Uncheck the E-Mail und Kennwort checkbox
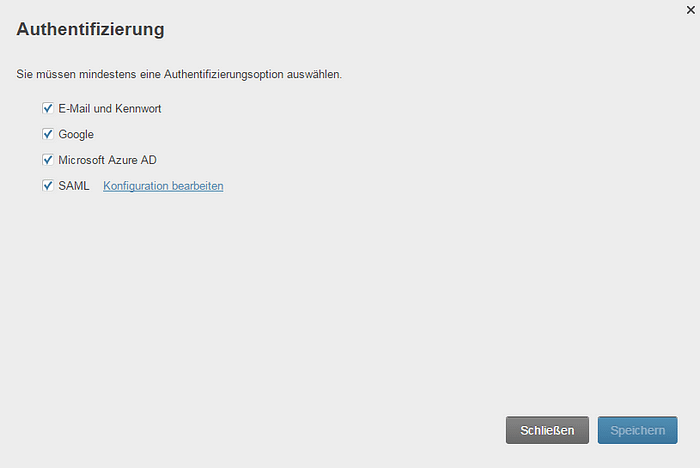The image size is (700, 468). [48, 108]
